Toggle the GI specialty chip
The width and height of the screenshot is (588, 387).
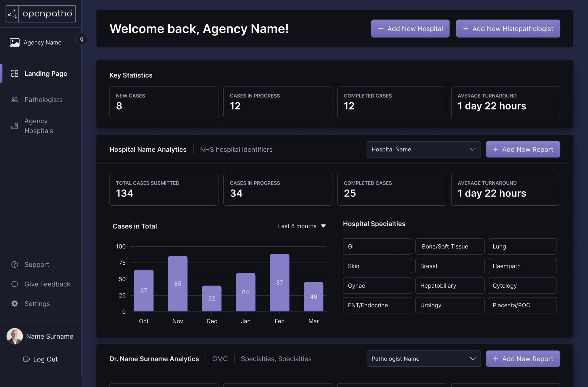point(377,246)
